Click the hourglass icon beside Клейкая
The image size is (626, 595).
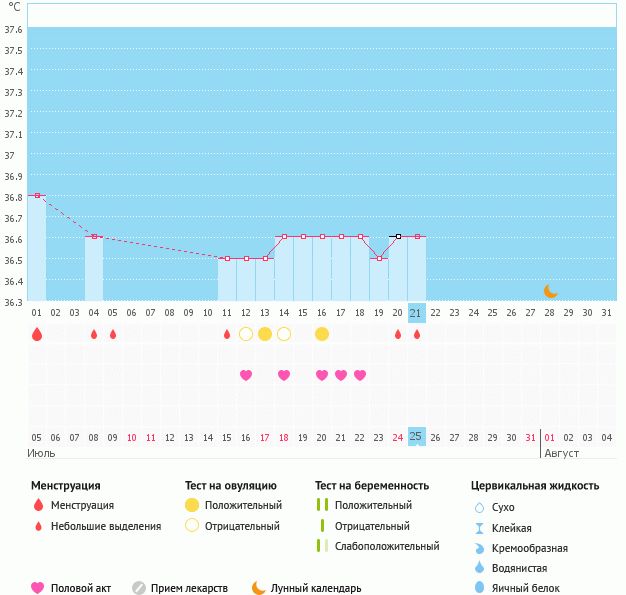point(480,528)
